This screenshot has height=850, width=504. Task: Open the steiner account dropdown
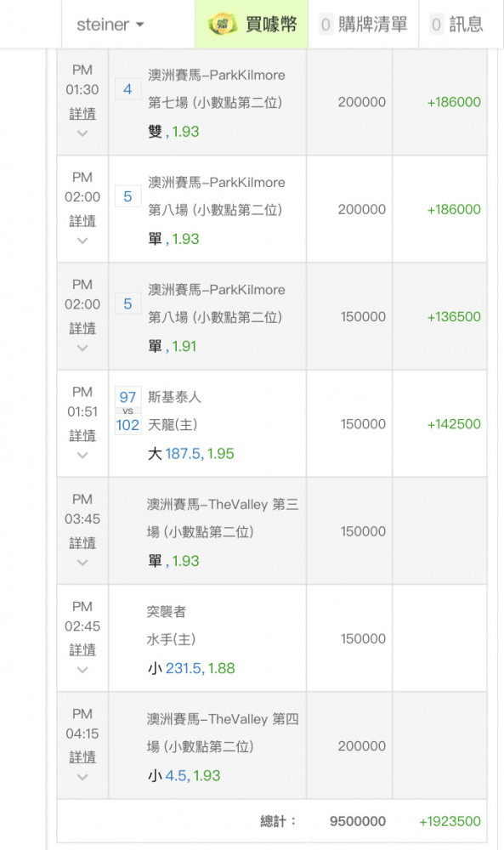pyautogui.click(x=110, y=25)
